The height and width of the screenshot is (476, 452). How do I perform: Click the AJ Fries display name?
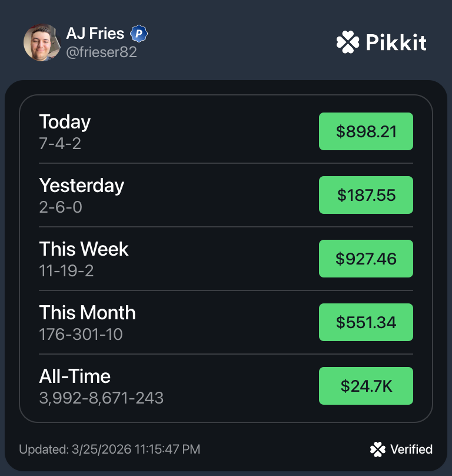pos(95,34)
